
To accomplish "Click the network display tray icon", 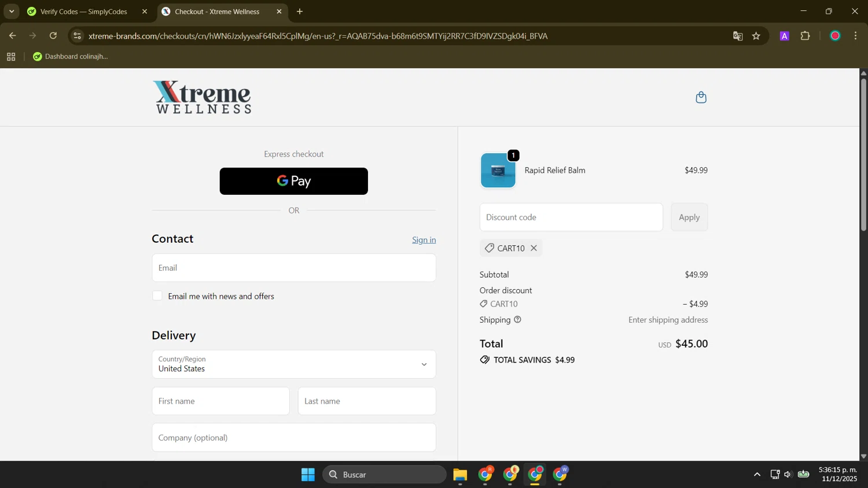I will point(775,475).
